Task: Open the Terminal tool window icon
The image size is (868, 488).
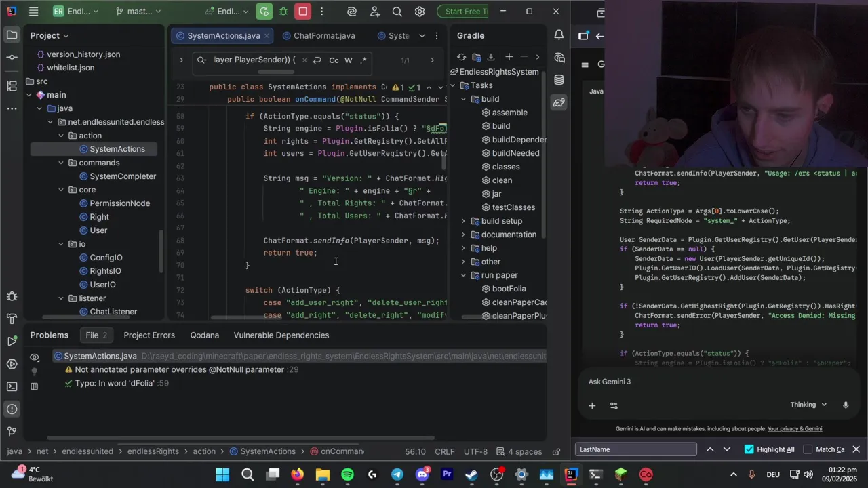Action: (12, 386)
